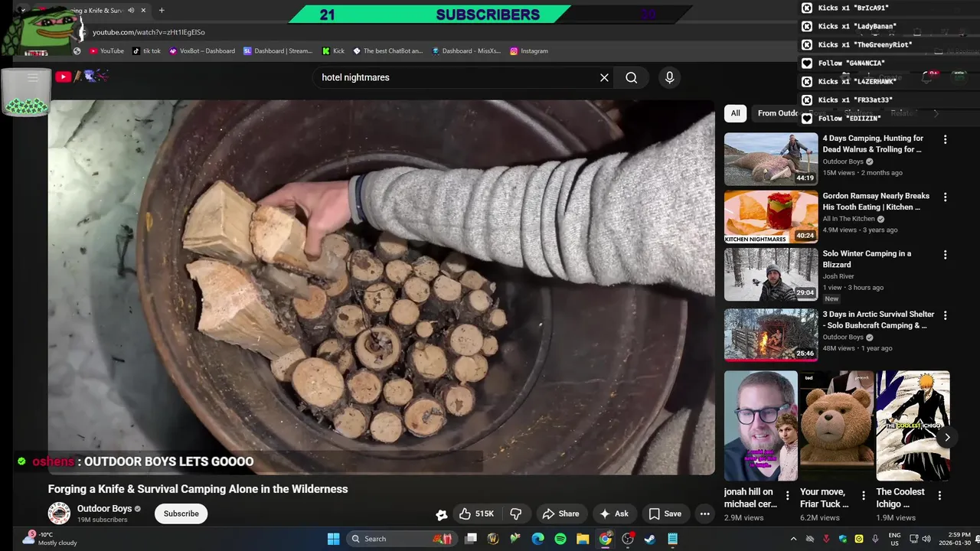Open the VoxBot – Dashboard bookmark

click(201, 51)
